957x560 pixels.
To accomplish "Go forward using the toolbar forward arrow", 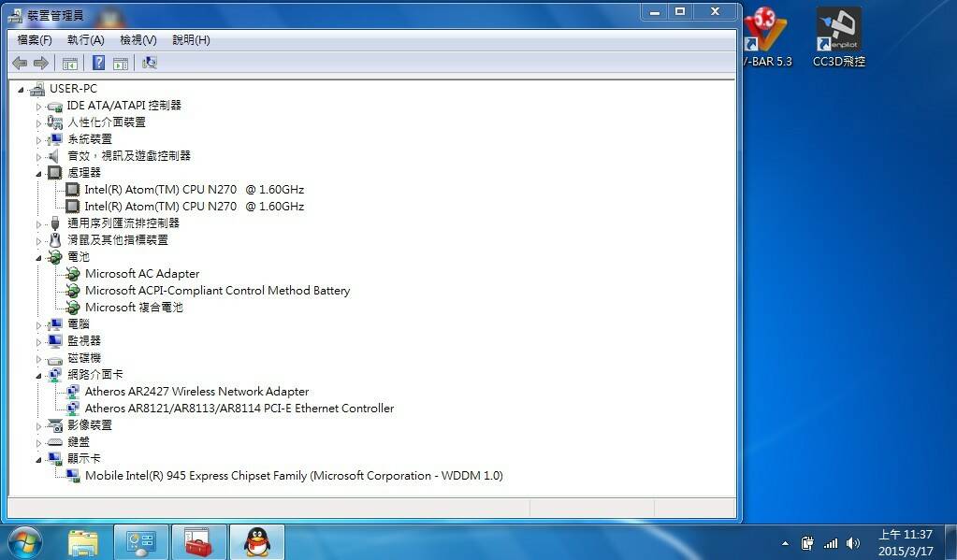I will (x=41, y=63).
